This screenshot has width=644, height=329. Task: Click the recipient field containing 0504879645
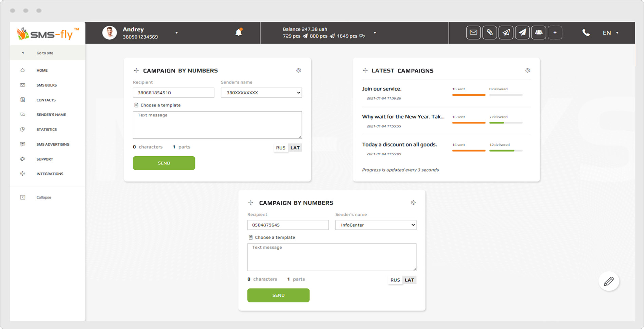point(288,225)
